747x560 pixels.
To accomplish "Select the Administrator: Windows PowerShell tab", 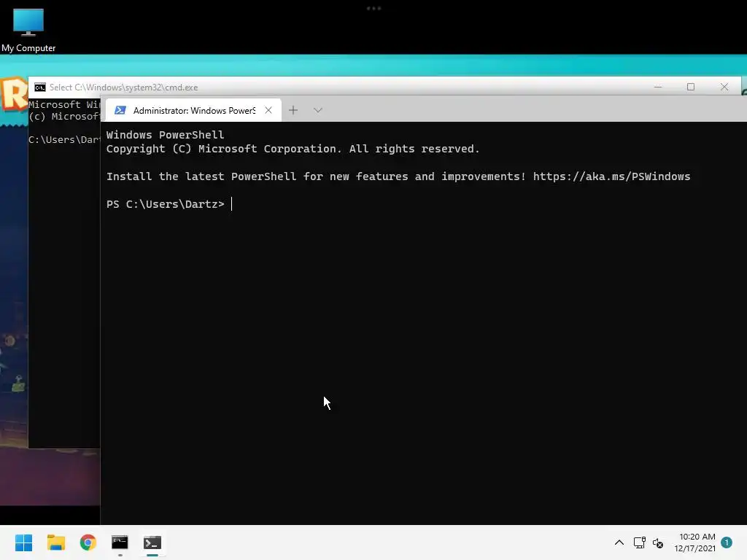I will (193, 111).
